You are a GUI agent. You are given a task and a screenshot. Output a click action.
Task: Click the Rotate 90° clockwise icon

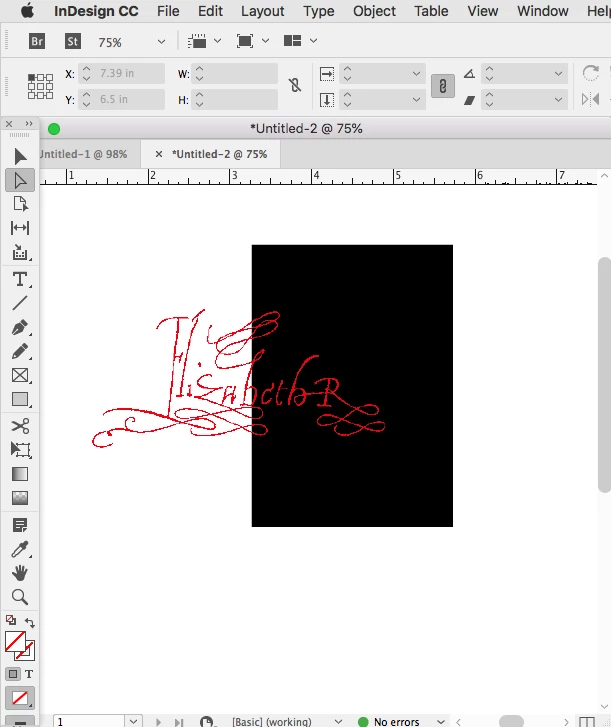[591, 73]
